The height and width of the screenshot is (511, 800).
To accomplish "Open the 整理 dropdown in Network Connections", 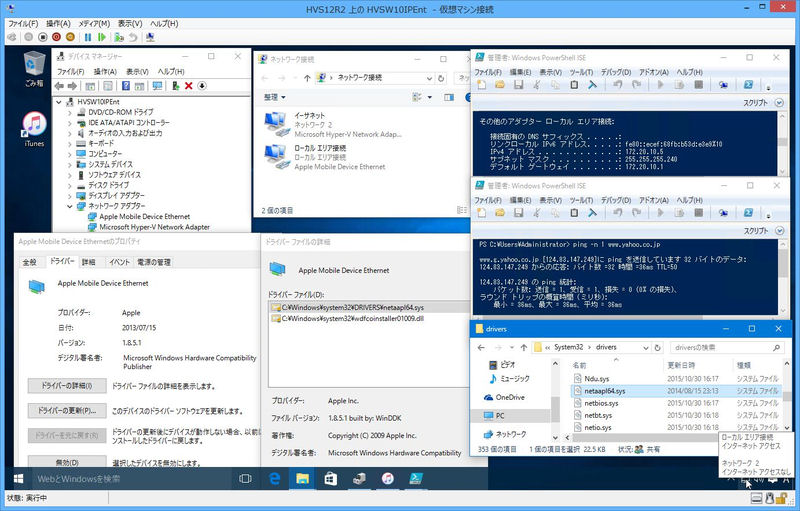I will 274,97.
